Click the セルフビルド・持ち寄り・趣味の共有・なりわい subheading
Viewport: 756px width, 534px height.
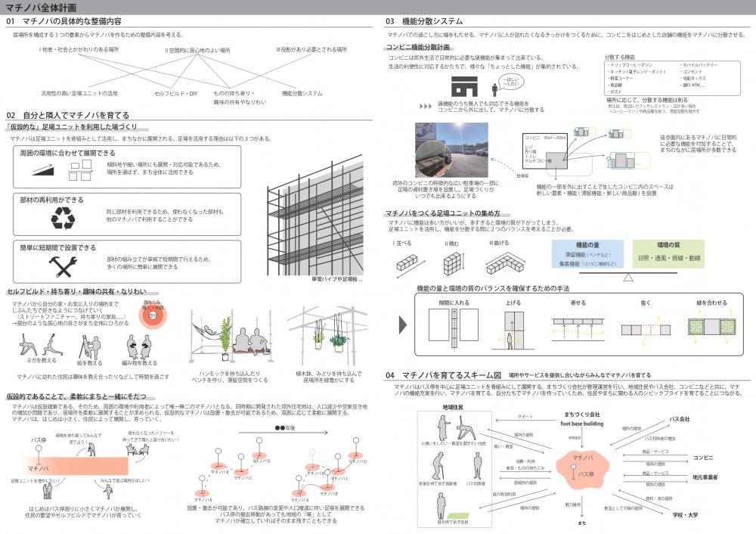(76, 291)
